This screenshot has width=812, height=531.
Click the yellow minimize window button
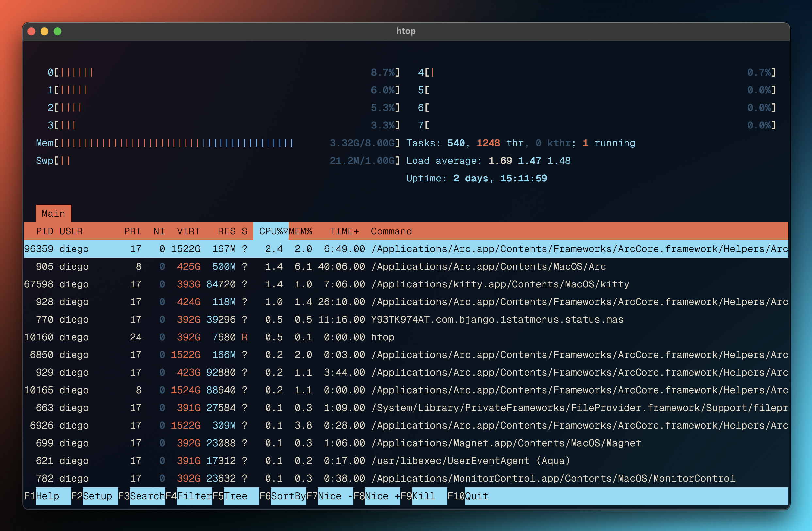[x=44, y=31]
